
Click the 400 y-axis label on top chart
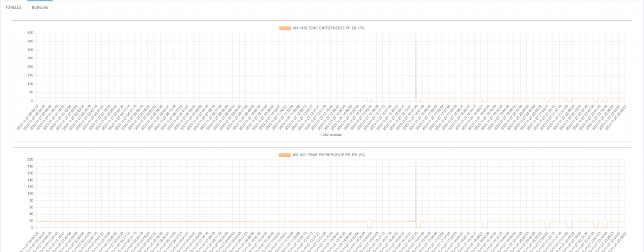point(30,33)
